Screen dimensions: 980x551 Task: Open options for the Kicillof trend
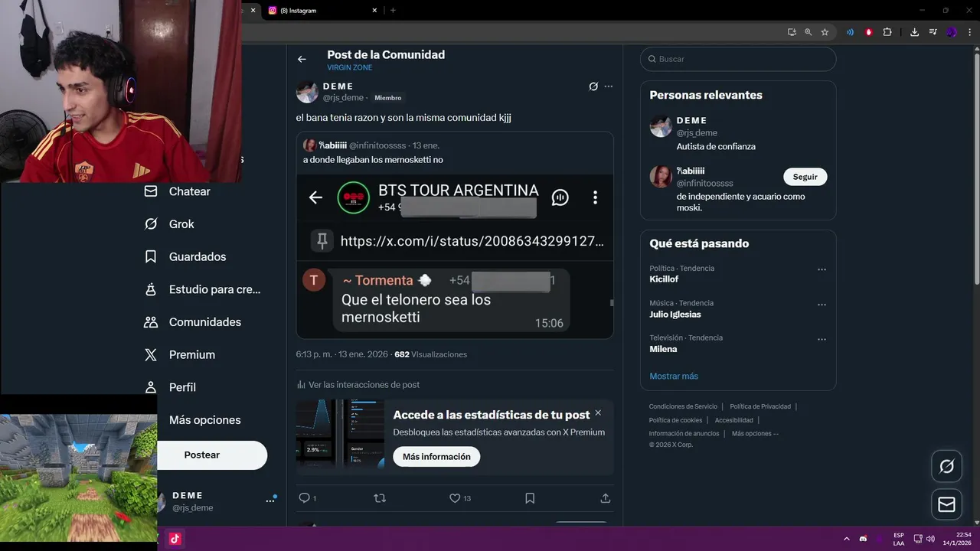click(x=822, y=269)
